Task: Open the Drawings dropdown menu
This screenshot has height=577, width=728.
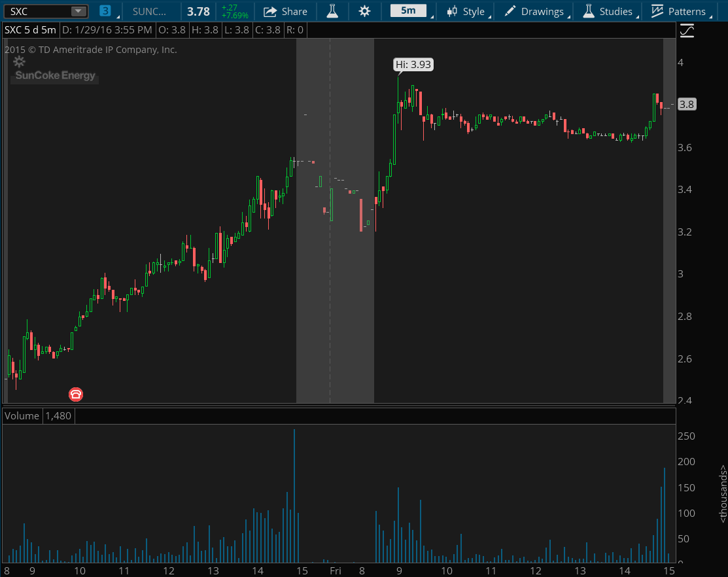Action: 534,11
